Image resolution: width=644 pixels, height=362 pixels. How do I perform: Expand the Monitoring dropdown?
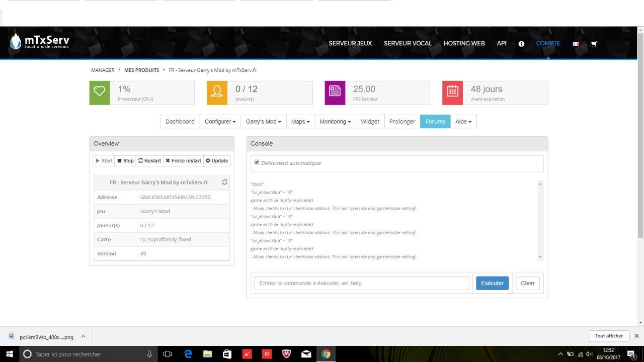[x=335, y=122]
